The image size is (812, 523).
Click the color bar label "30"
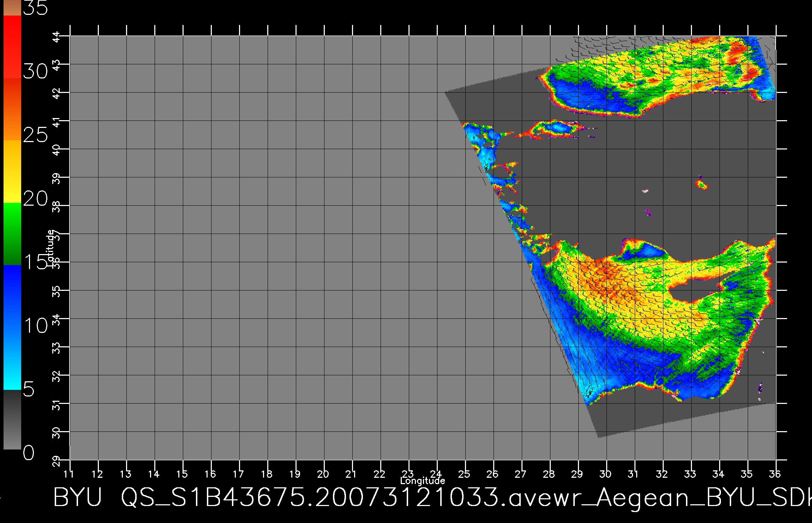(35, 72)
